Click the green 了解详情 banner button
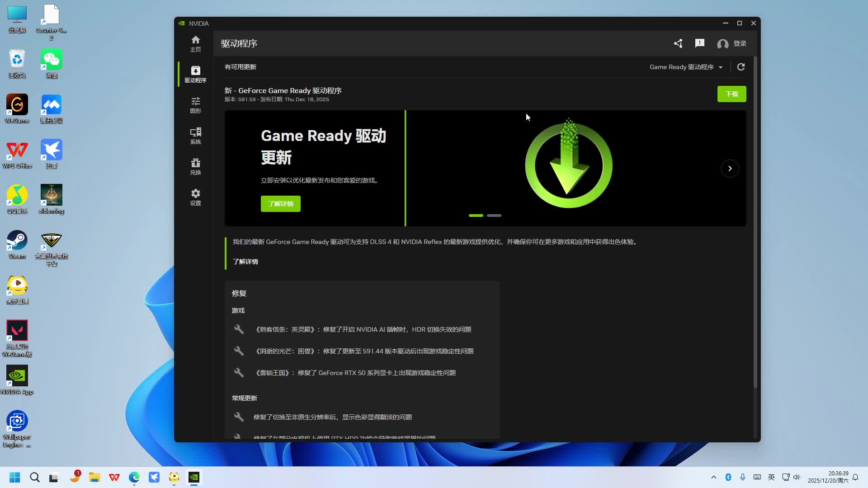Image resolution: width=868 pixels, height=488 pixels. [280, 204]
